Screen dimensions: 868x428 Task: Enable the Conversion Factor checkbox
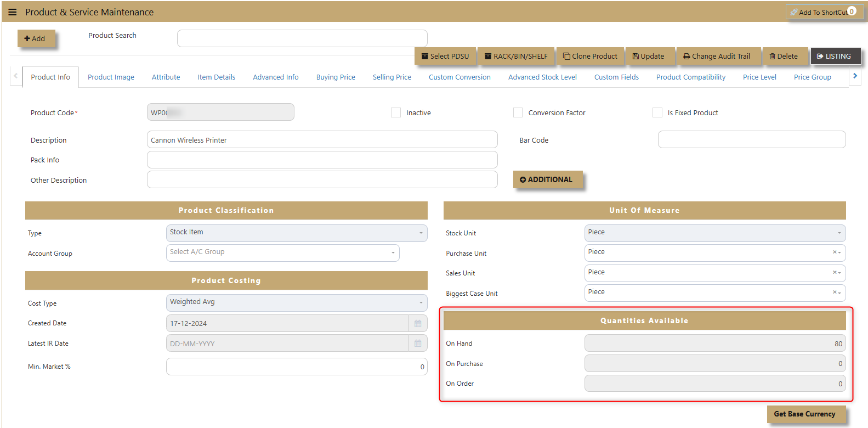click(x=518, y=112)
